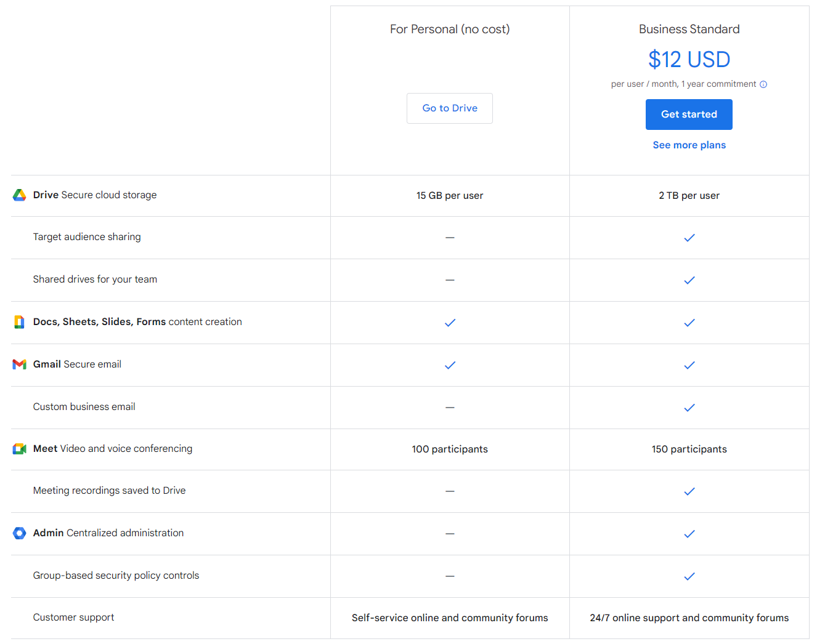Click the Gmail envelope icon

click(19, 364)
